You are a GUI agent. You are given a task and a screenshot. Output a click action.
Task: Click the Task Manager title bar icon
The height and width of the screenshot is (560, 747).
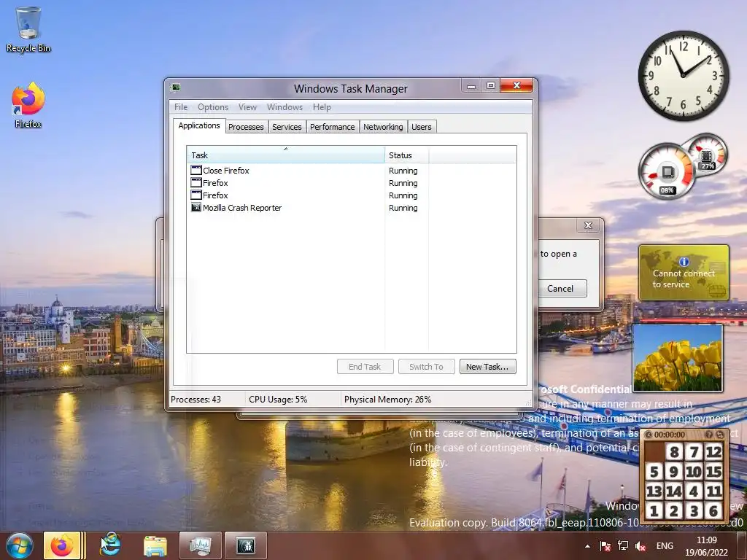coord(176,87)
